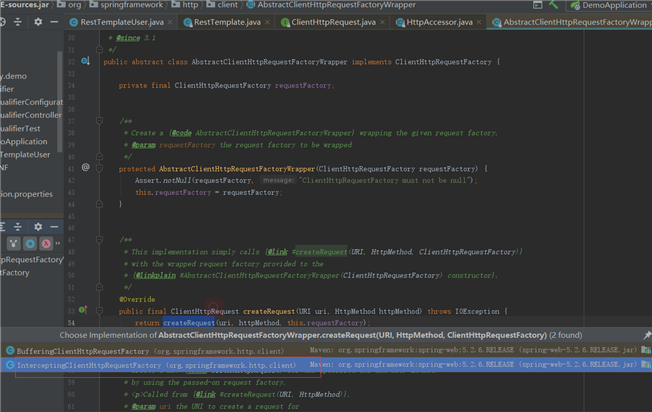The image size is (652, 412).
Task: Close the HttpAccessor.java tab
Action: 479,22
